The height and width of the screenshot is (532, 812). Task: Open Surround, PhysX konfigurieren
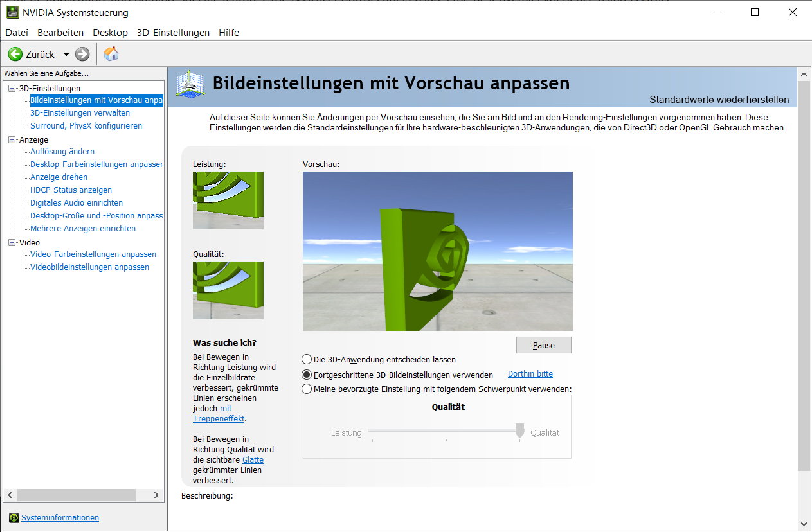(x=86, y=126)
